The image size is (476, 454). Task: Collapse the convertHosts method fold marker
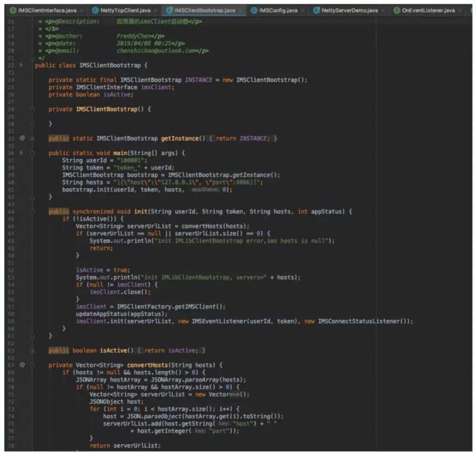[x=32, y=365]
